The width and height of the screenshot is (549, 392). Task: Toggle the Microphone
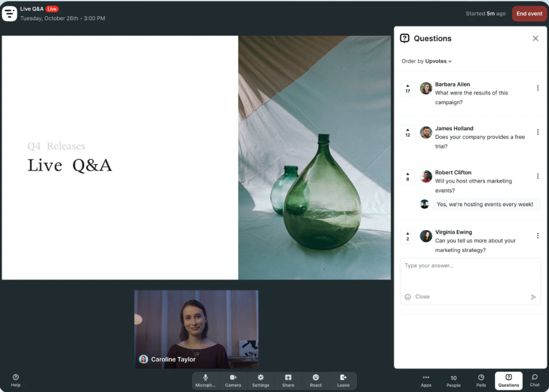tap(206, 381)
